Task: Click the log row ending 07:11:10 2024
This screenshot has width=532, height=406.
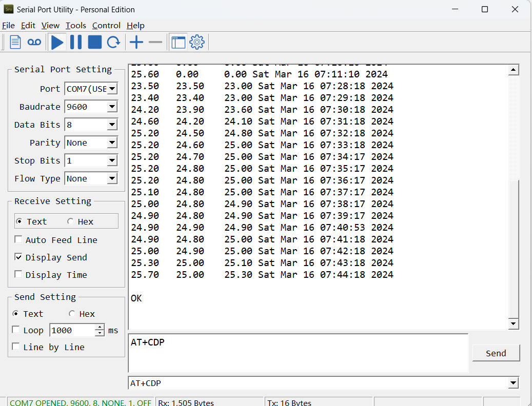Action: pos(260,74)
